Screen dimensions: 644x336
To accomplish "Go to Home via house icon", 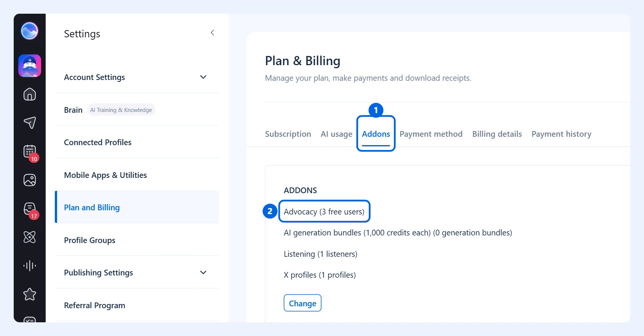I will pos(30,94).
